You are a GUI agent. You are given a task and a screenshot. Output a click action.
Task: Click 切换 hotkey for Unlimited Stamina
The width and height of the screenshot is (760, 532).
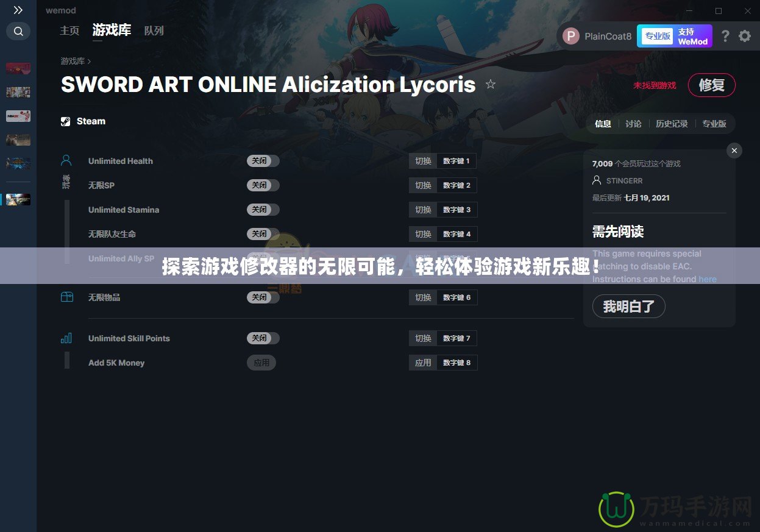pos(423,210)
